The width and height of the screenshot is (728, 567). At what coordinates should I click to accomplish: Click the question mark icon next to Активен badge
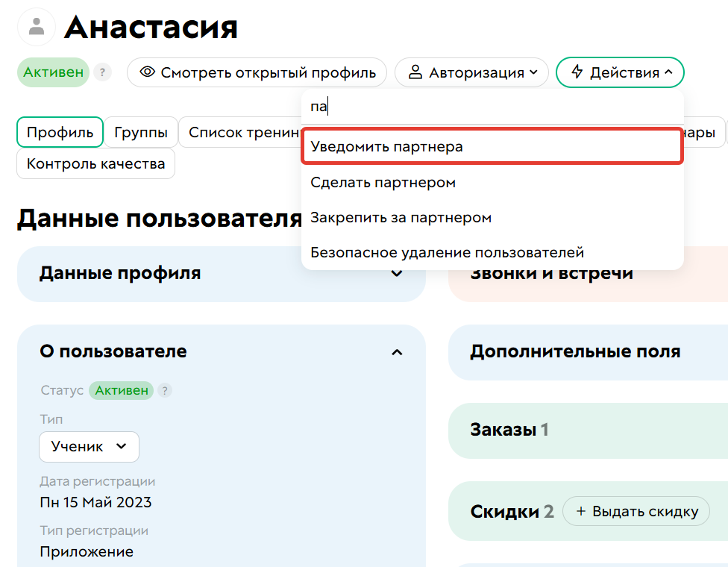click(102, 72)
